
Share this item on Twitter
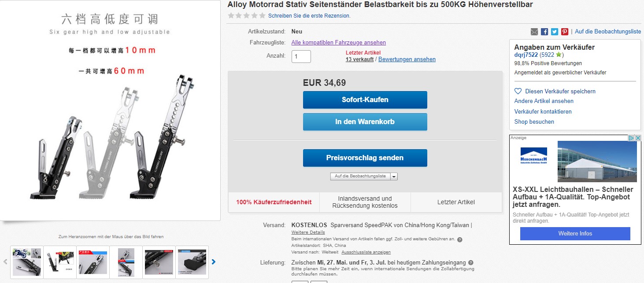pyautogui.click(x=555, y=32)
